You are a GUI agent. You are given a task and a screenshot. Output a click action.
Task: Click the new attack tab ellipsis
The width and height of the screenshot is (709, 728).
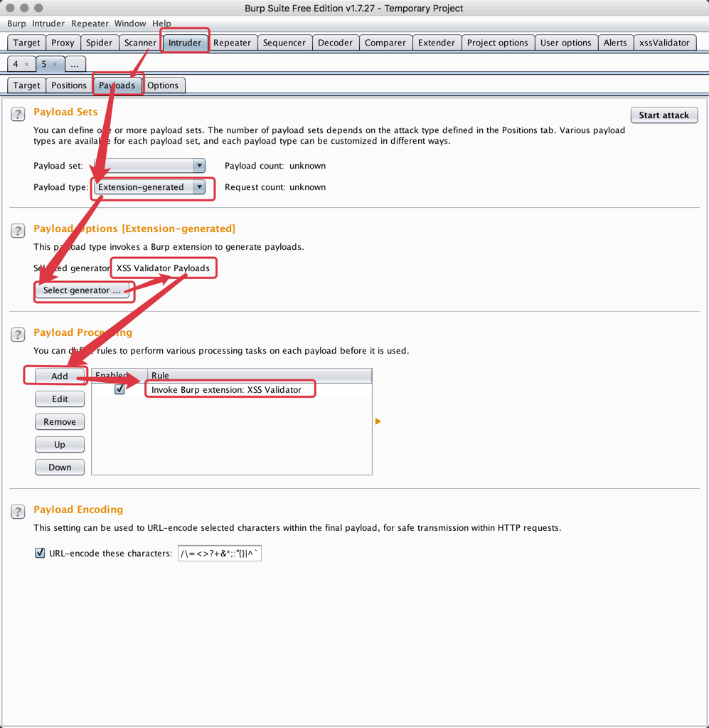(75, 64)
